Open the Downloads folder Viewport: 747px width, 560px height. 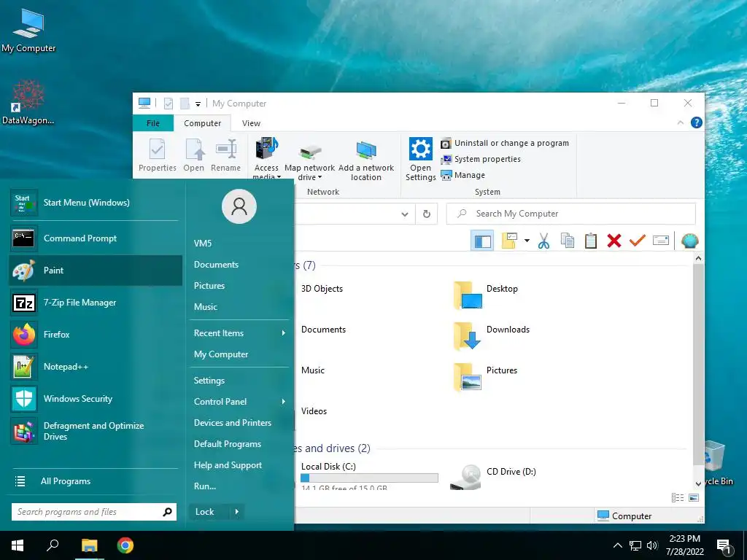tap(491, 335)
